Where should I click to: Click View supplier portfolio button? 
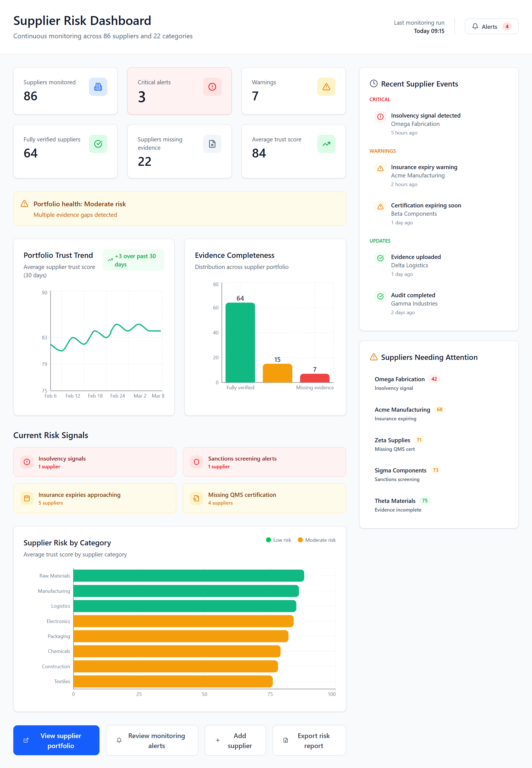56,740
